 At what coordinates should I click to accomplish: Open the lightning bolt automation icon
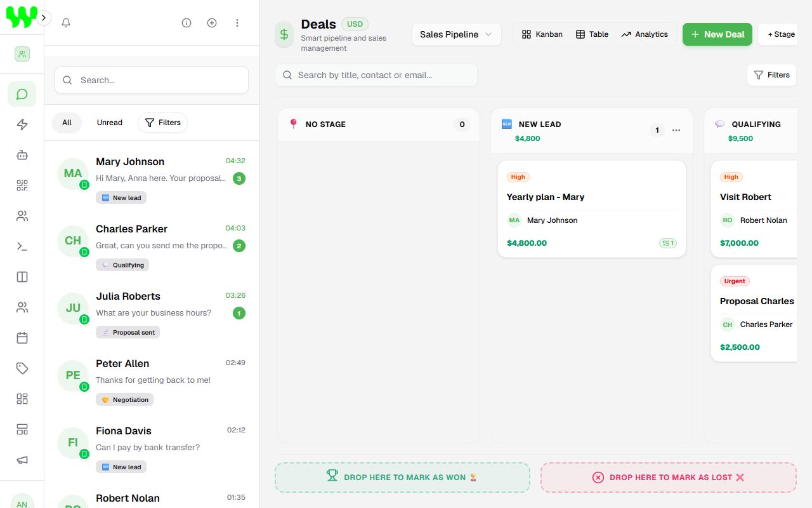[22, 124]
